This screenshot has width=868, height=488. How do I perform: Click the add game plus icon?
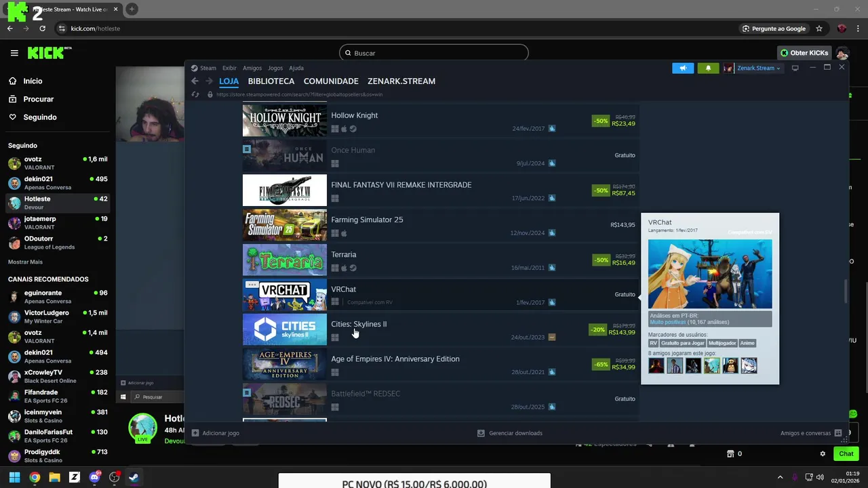click(195, 433)
